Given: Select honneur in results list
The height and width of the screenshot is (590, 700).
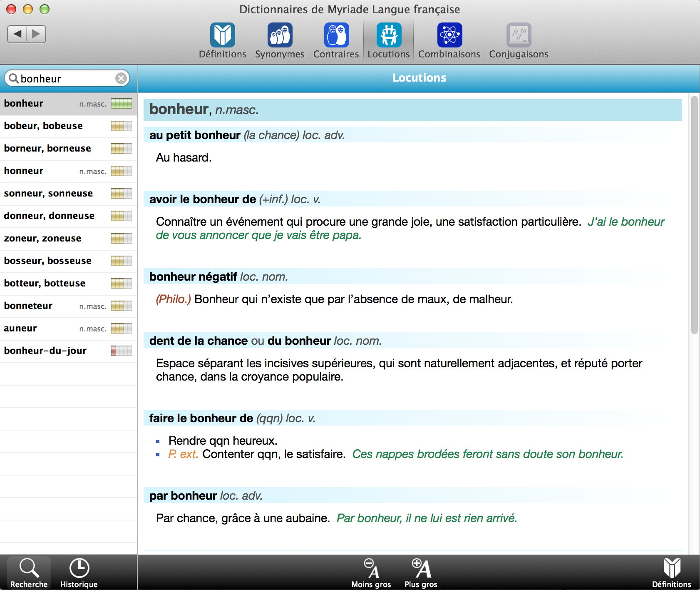Looking at the screenshot, I should [x=68, y=171].
